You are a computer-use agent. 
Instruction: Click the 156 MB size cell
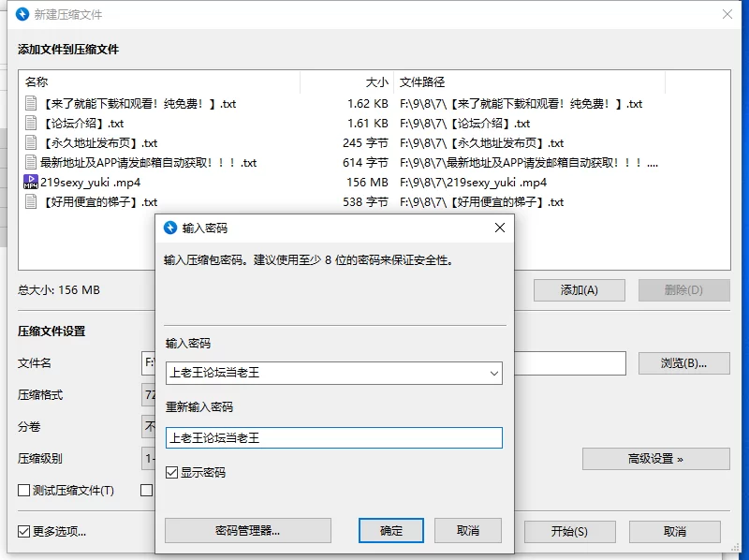pyautogui.click(x=367, y=182)
